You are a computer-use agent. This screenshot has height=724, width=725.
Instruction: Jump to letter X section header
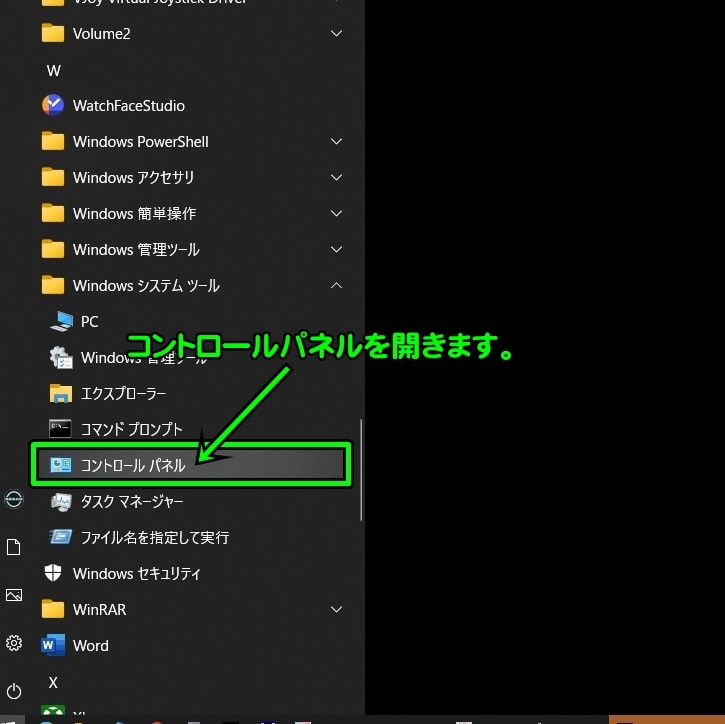tap(53, 682)
